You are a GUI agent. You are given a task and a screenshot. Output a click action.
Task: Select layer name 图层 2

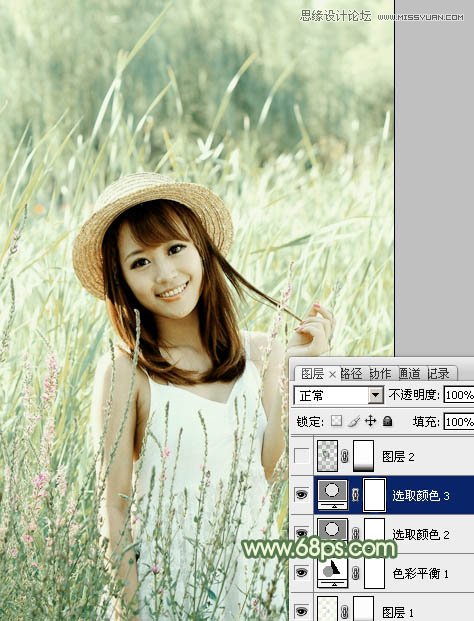pos(398,457)
